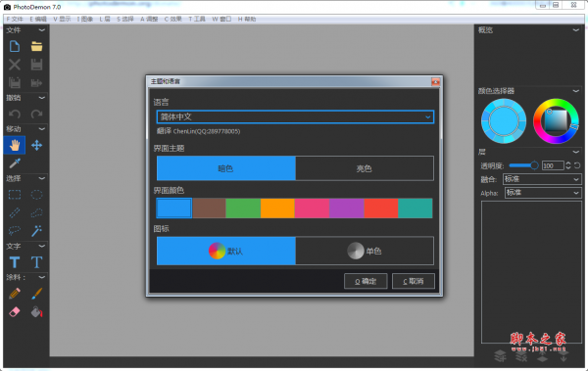Viewport: 588px width, 371px height.
Task: Select the Line selection tool
Action: 15,212
